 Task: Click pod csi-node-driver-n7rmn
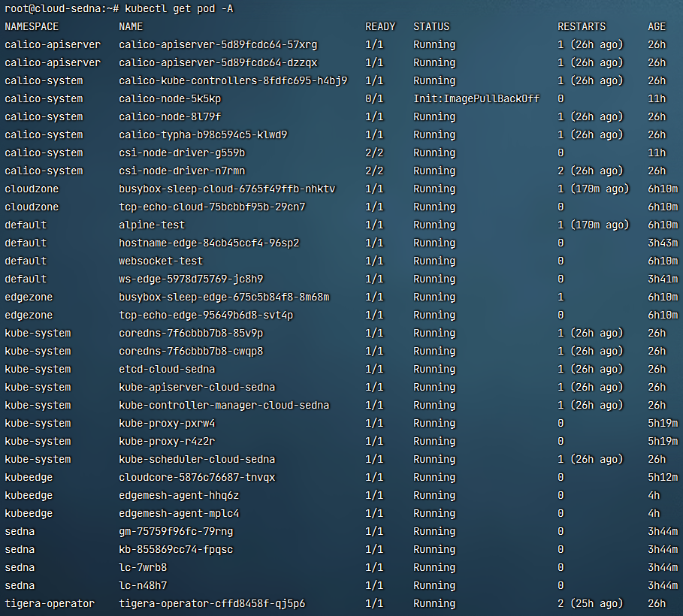[x=182, y=171]
